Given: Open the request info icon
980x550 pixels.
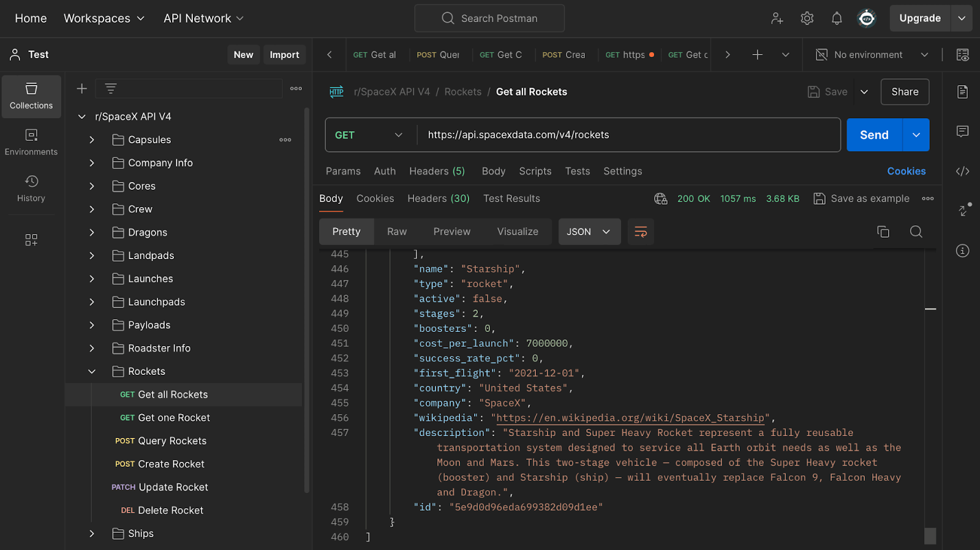Looking at the screenshot, I should coord(963,251).
